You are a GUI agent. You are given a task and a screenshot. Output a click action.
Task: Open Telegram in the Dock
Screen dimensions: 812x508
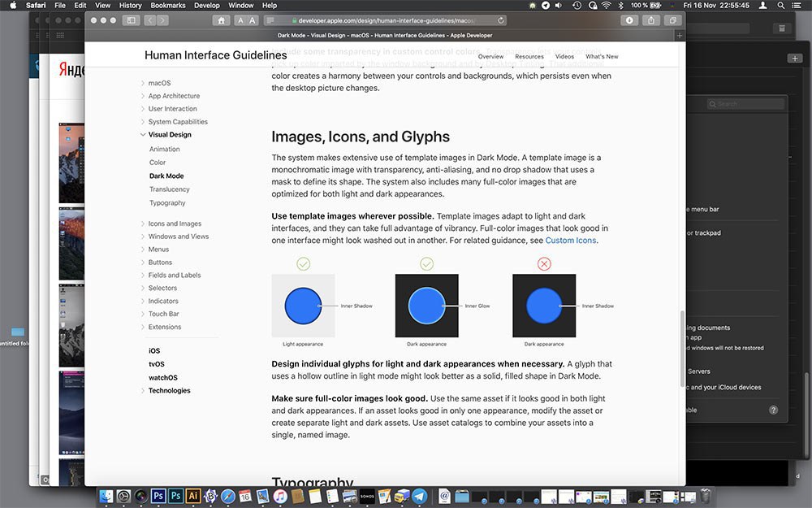420,496
